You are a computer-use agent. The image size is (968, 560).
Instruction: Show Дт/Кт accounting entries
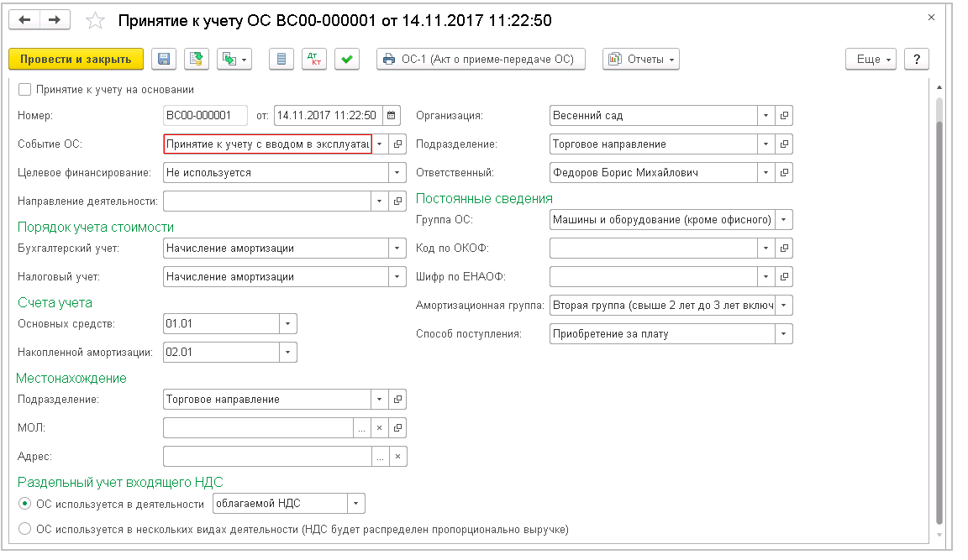pos(314,60)
